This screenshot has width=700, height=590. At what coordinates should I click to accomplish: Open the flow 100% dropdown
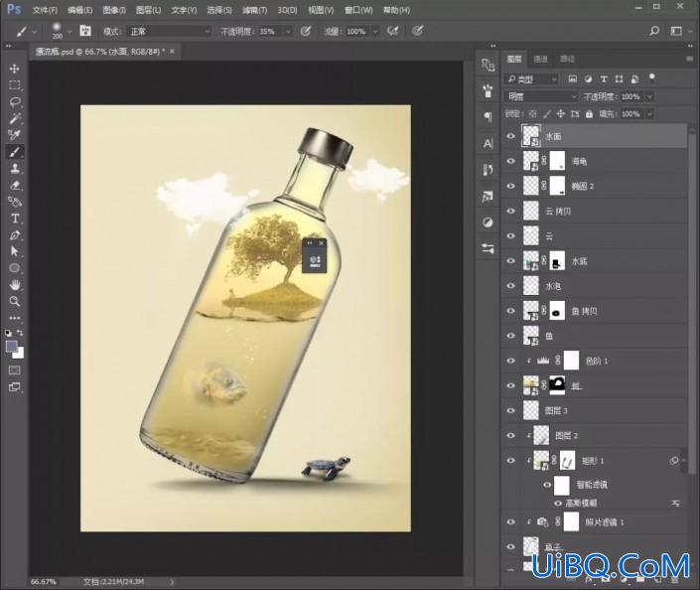click(375, 31)
